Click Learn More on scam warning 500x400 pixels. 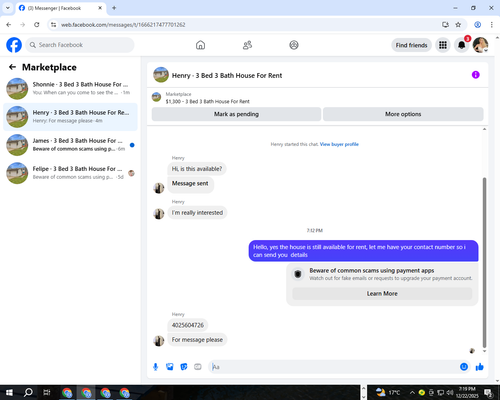(x=382, y=294)
